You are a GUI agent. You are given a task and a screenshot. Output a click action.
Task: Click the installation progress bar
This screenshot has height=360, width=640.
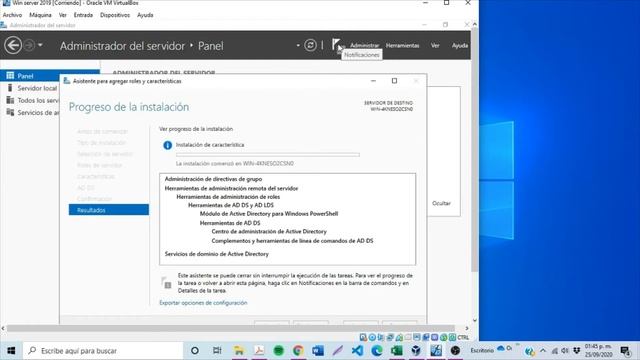coord(268,155)
